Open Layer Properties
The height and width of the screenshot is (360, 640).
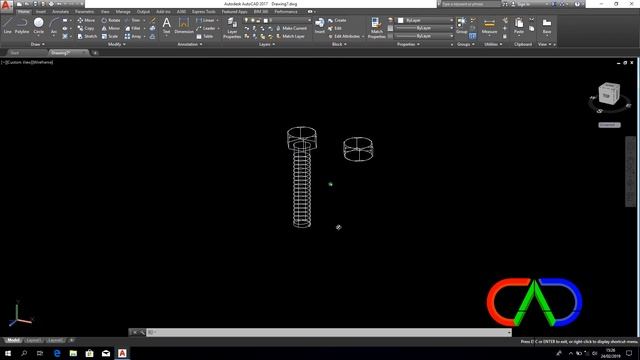tap(232, 28)
